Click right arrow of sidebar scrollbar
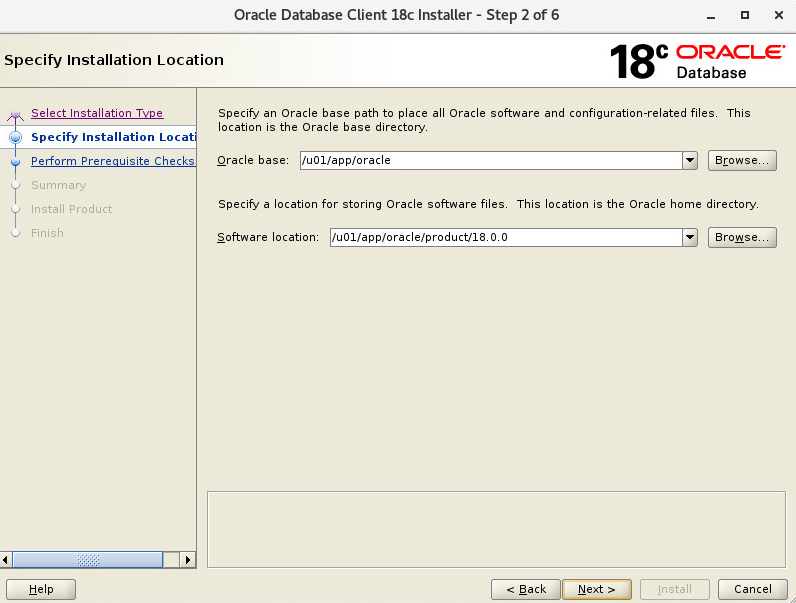Screen dimensions: 796x603 pos(188,560)
